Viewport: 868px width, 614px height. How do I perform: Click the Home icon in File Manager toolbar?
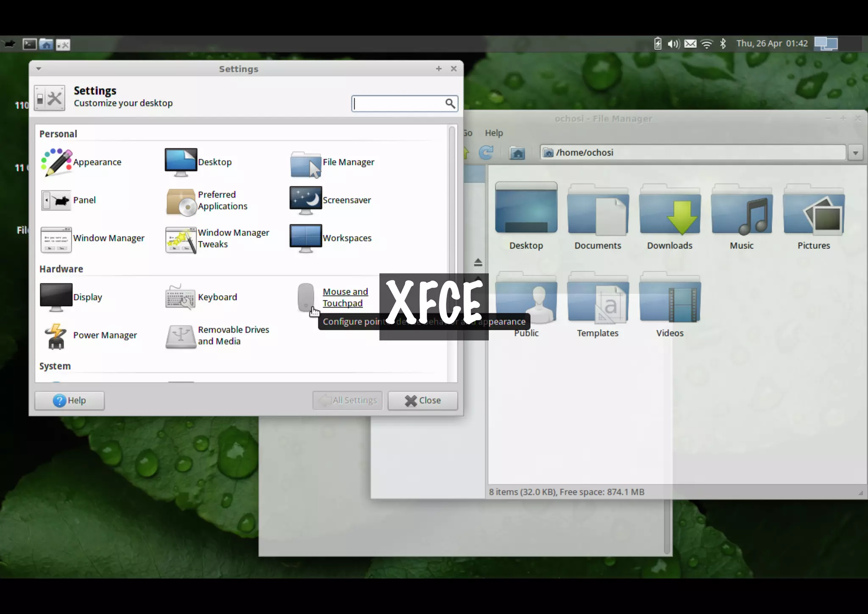pos(517,153)
